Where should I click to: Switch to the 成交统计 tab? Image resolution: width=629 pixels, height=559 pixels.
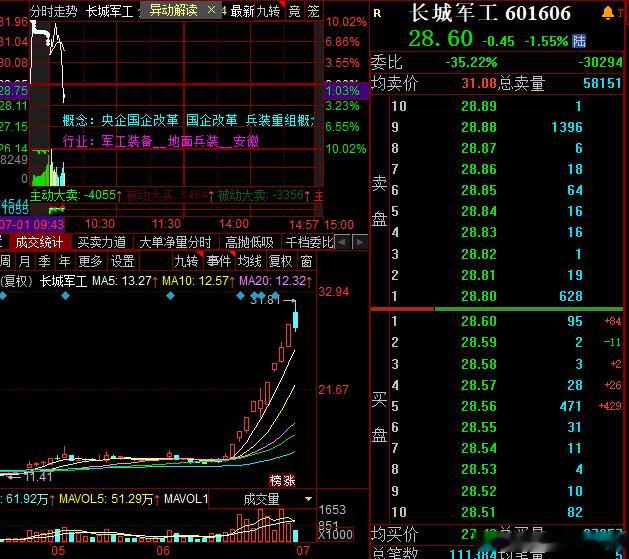39,242
